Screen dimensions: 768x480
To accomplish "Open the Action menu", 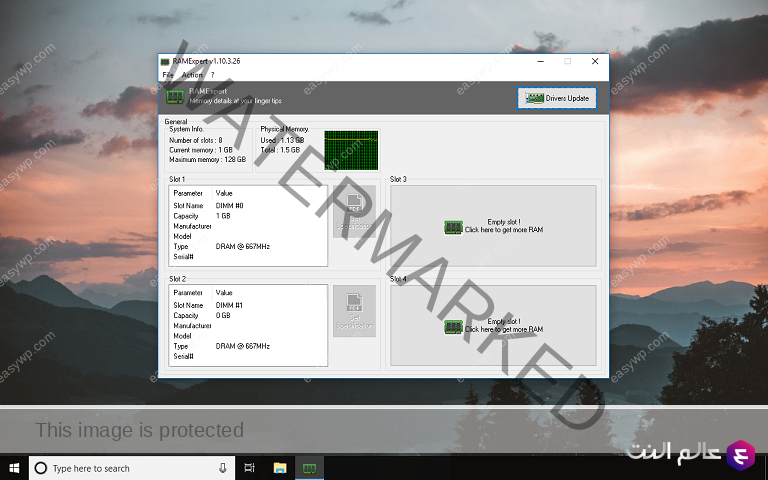I will click(x=192, y=75).
